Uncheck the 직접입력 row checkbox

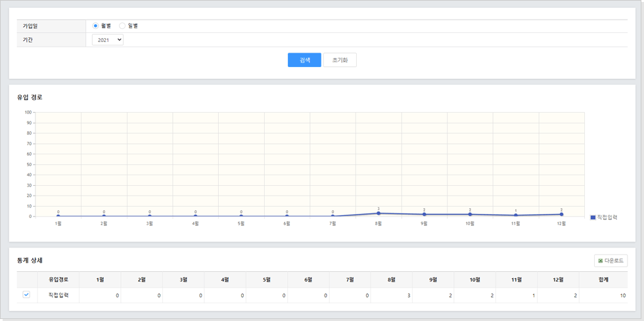coord(26,295)
